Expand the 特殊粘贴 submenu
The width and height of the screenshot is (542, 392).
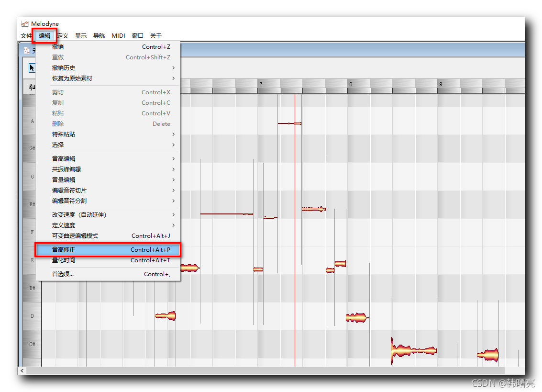click(x=108, y=134)
